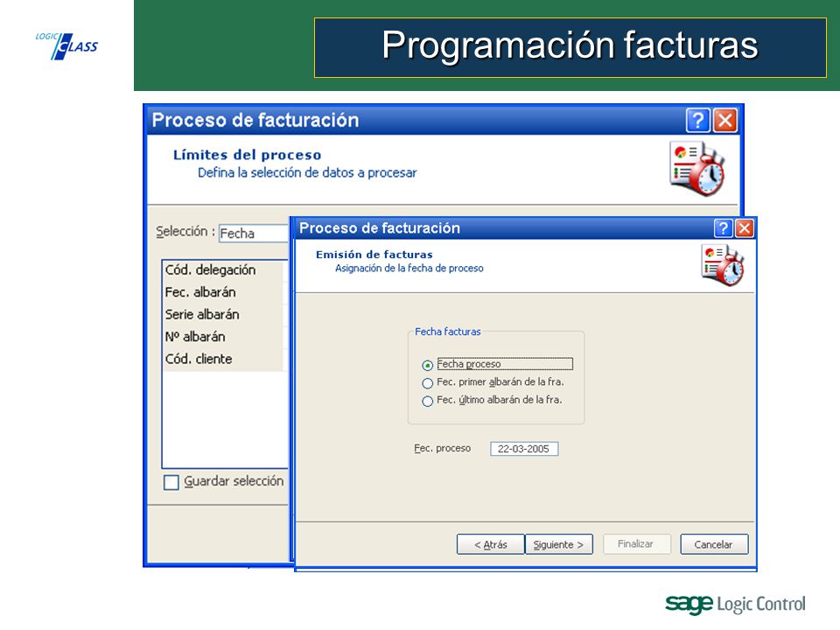840x630 pixels.
Task: Click the help question-mark icon in the front Emisión de facturas dialog
Action: 724,228
